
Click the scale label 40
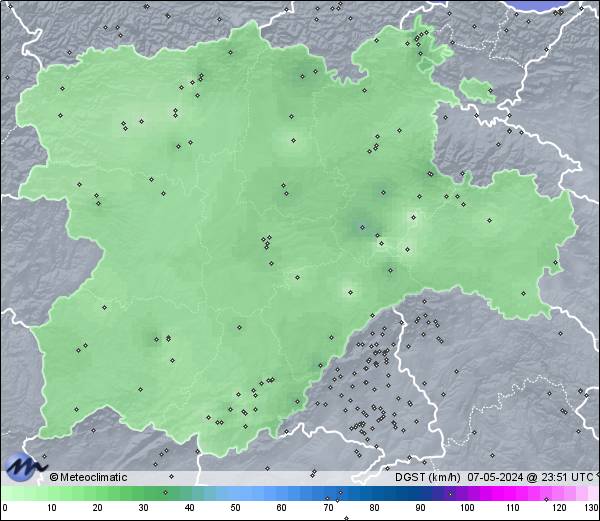(189, 508)
